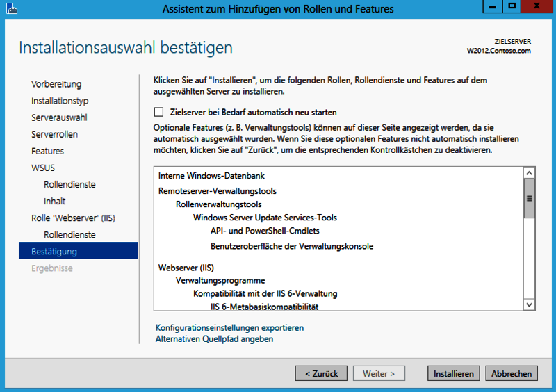This screenshot has height=392, width=556.
Task: Switch to the Features step
Action: tap(47, 151)
